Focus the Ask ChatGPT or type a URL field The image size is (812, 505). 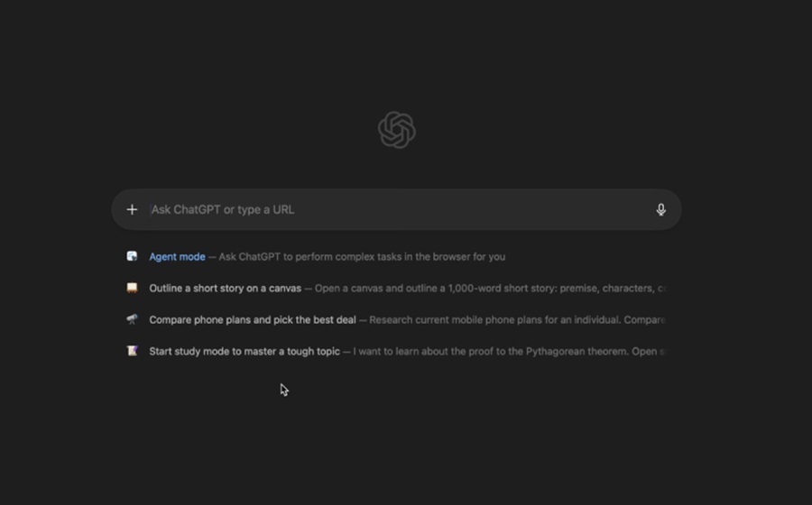[x=396, y=209]
